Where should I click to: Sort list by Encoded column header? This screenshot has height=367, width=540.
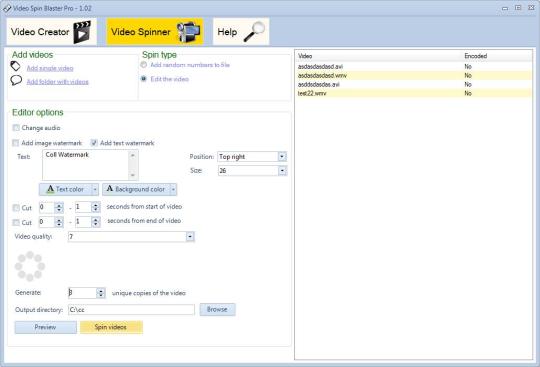click(497, 56)
